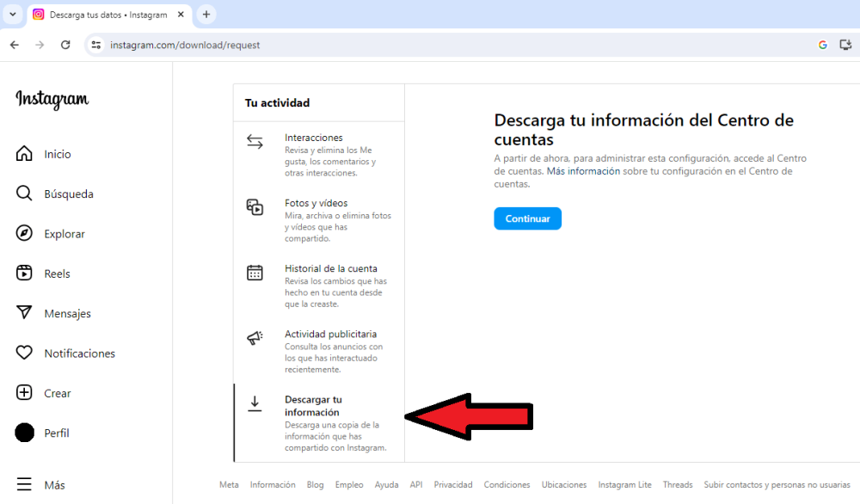Viewport: 860px width, 504px height.
Task: Click the Fotos y vídeos icon
Action: (x=255, y=206)
